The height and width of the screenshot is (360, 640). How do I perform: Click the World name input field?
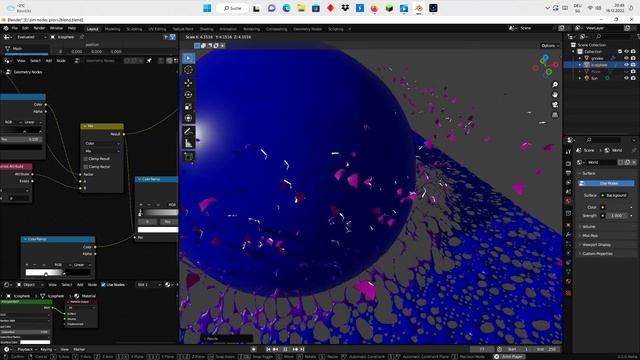click(x=601, y=162)
